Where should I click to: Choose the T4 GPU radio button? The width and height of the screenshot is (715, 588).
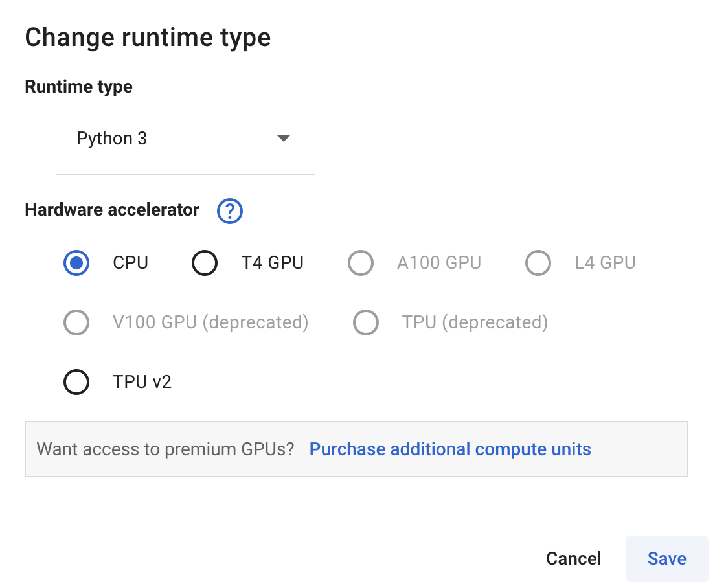click(x=205, y=263)
